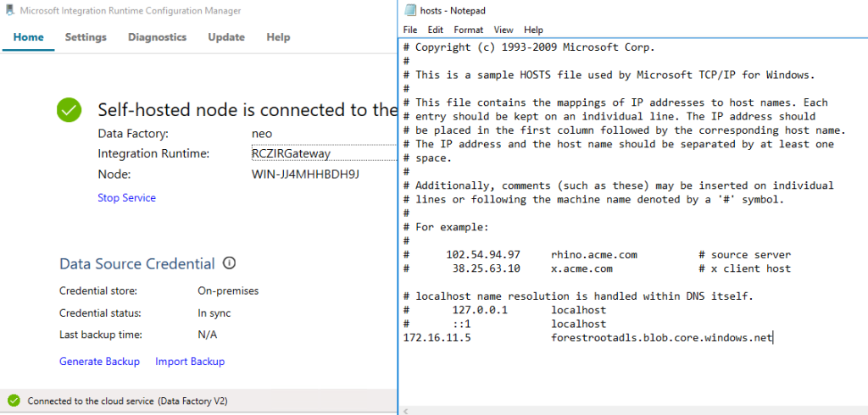Click the 'Data Source Credential' heading
Viewport: 868px width, 415px height.
tap(136, 263)
